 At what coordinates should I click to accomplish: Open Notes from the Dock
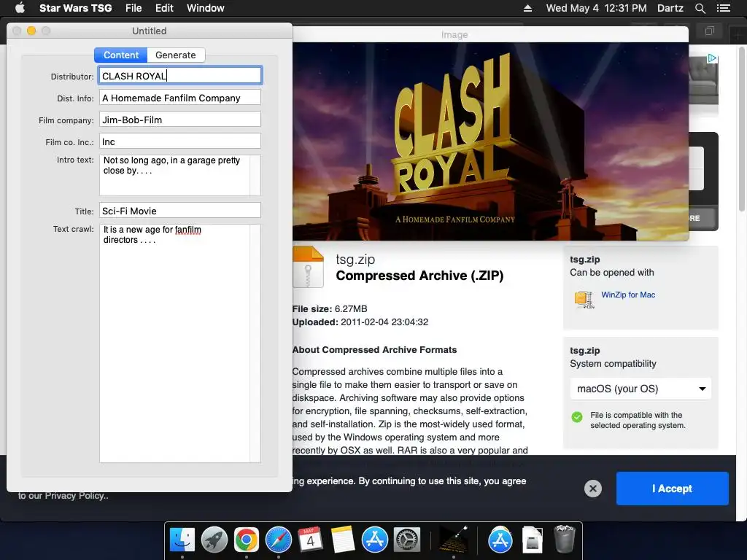pos(343,540)
